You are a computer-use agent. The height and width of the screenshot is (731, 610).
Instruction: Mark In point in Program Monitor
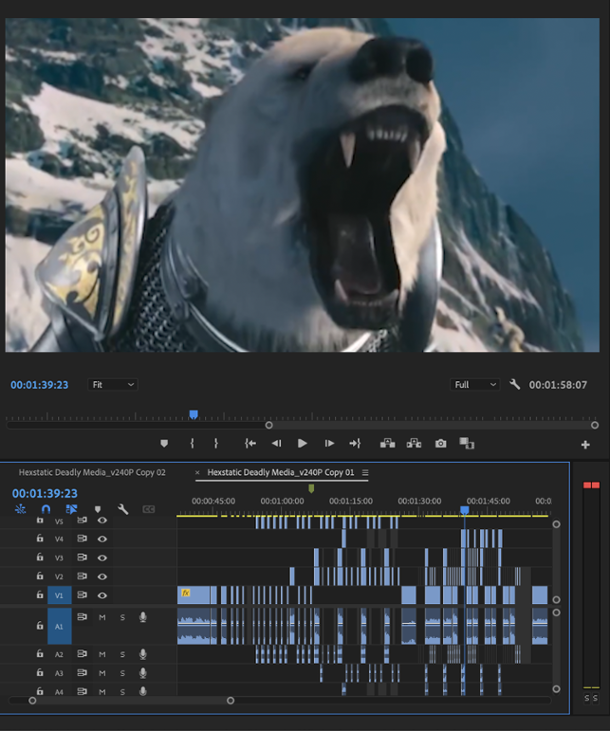(192, 443)
